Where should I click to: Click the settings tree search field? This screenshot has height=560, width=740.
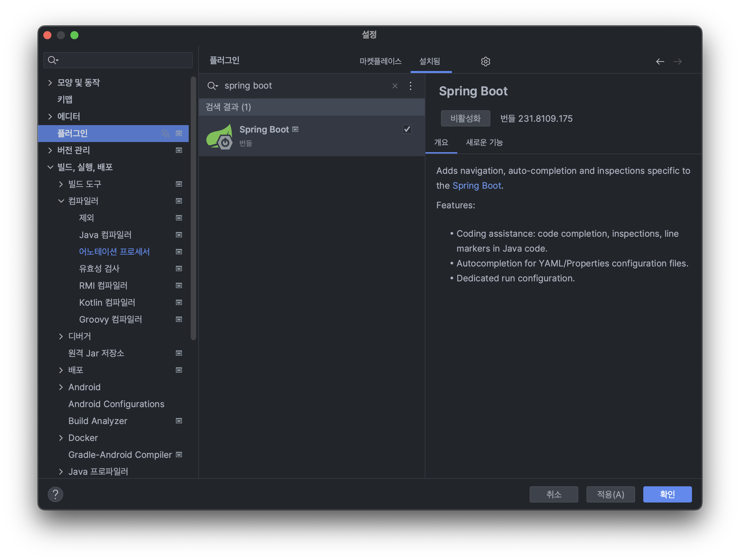(x=118, y=60)
